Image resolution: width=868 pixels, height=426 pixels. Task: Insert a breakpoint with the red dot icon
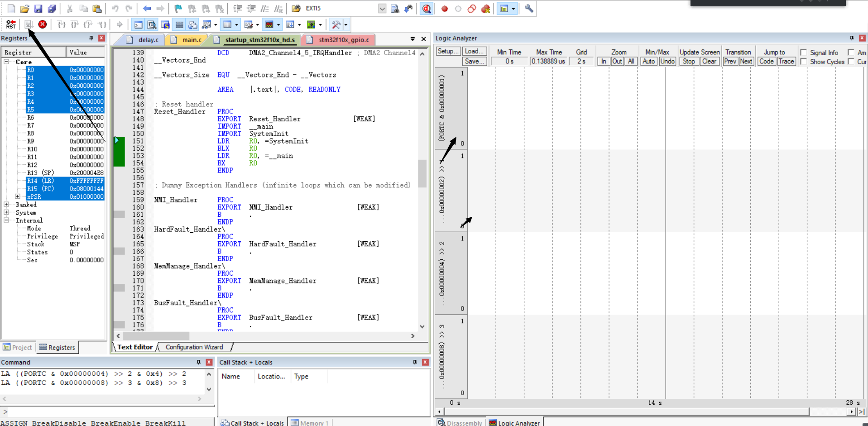[445, 9]
